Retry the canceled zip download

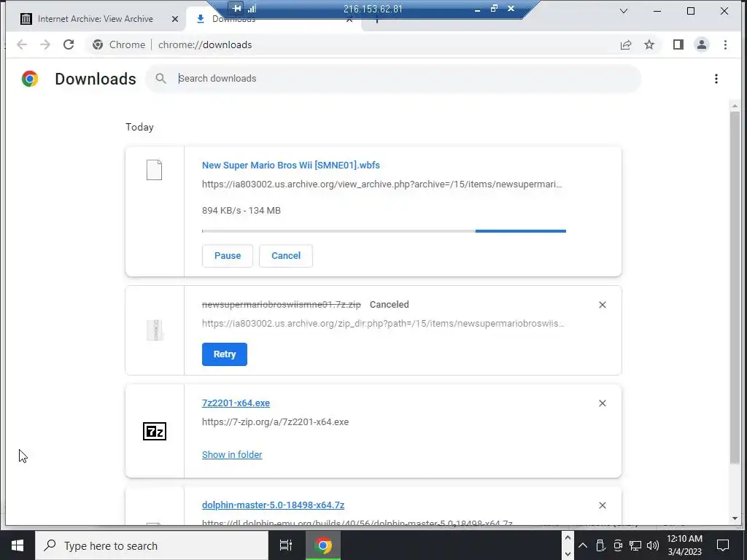point(225,354)
